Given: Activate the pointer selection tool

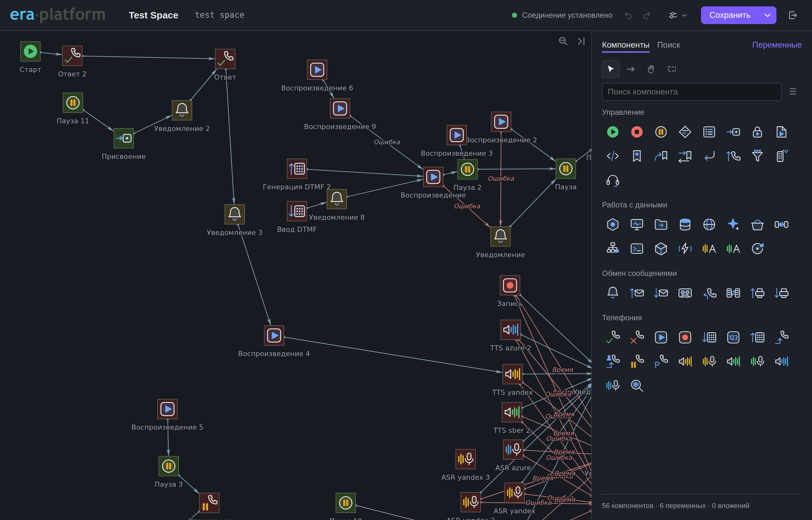Looking at the screenshot, I should [x=611, y=69].
